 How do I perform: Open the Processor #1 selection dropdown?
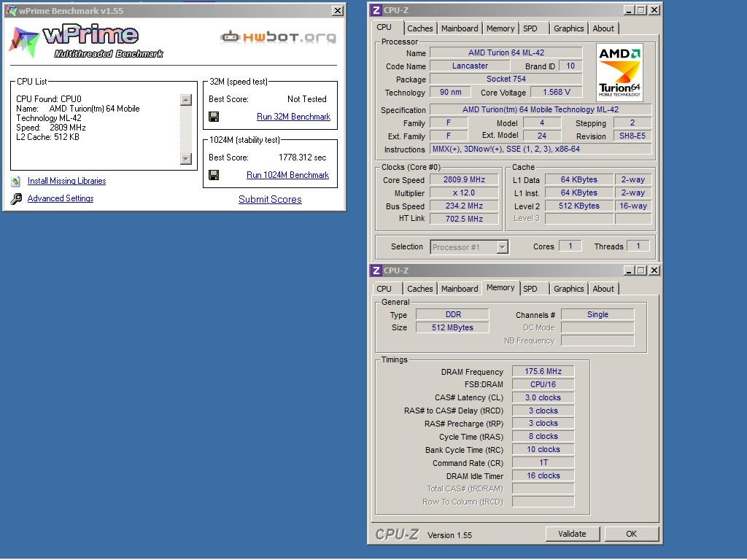coord(502,247)
